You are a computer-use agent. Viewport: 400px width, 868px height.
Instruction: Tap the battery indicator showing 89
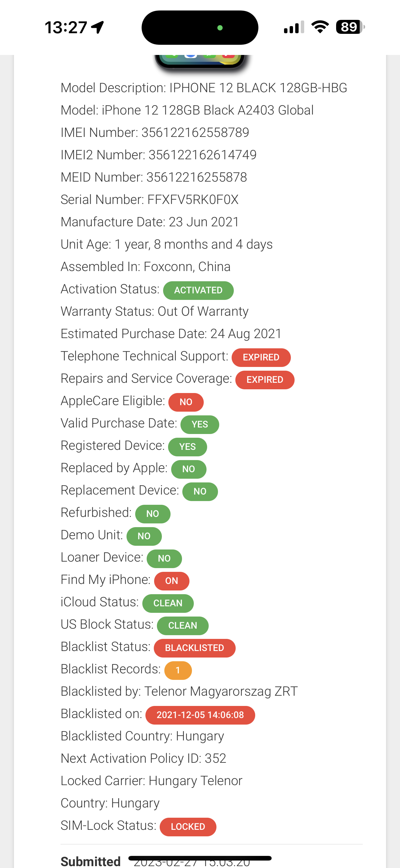(x=350, y=27)
